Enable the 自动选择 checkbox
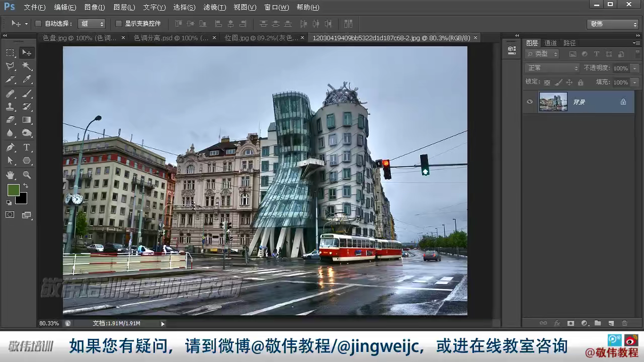 click(38, 24)
